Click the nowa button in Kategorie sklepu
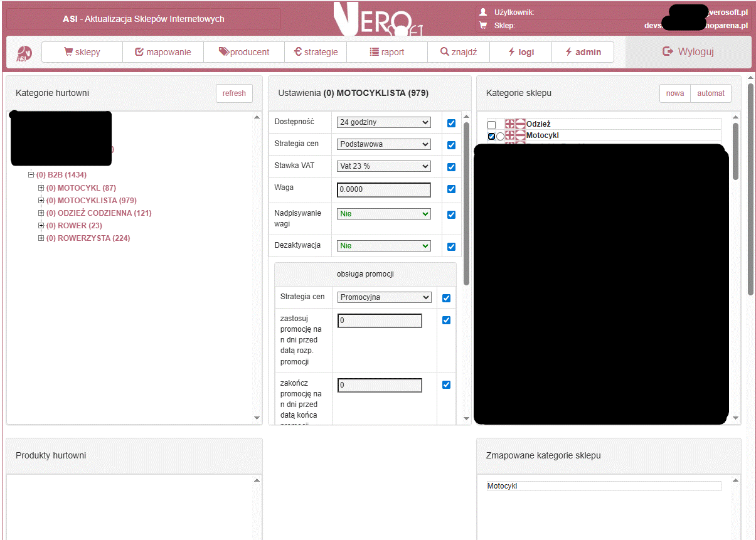Image resolution: width=756 pixels, height=540 pixels. point(674,93)
